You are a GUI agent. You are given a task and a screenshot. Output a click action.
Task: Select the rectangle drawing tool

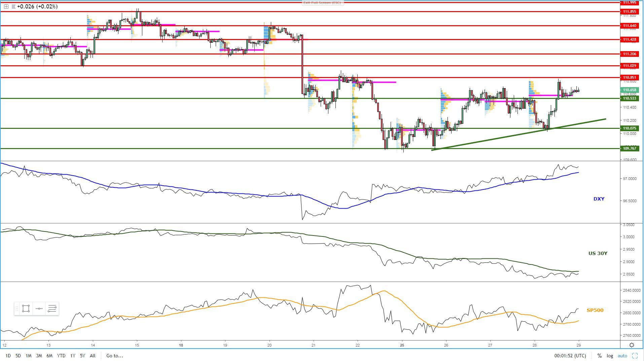point(26,309)
